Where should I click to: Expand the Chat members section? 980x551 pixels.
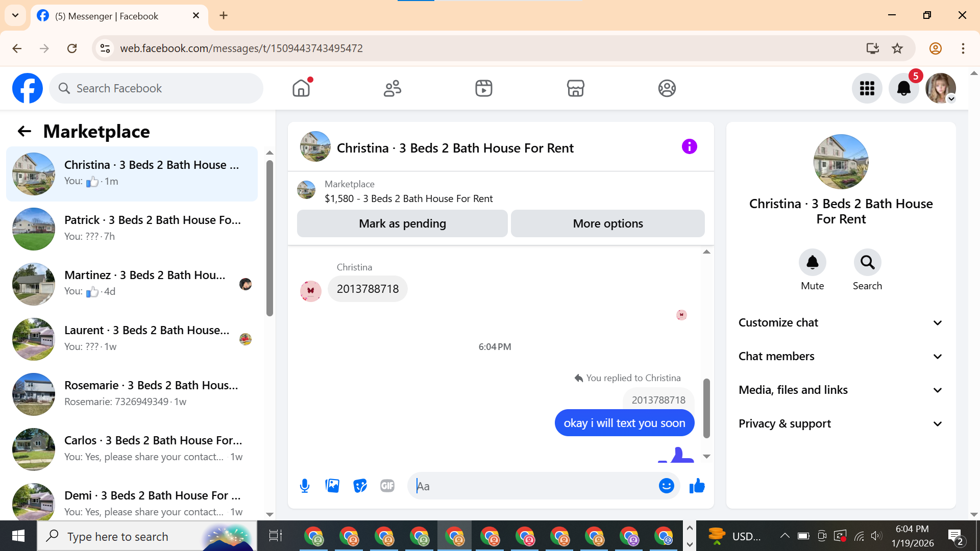click(x=841, y=357)
